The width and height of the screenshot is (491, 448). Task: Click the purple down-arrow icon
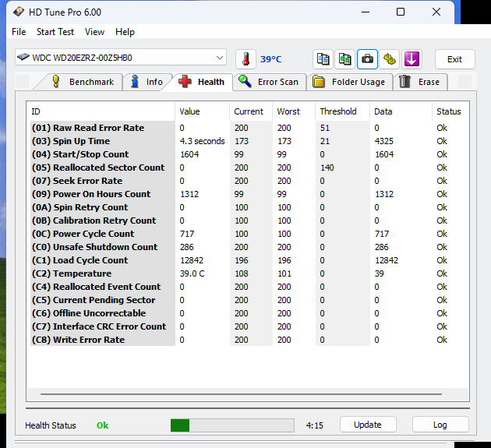(412, 59)
